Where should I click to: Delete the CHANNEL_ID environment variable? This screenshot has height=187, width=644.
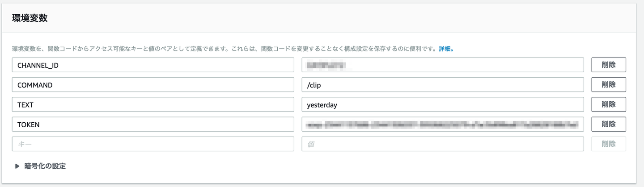point(608,65)
